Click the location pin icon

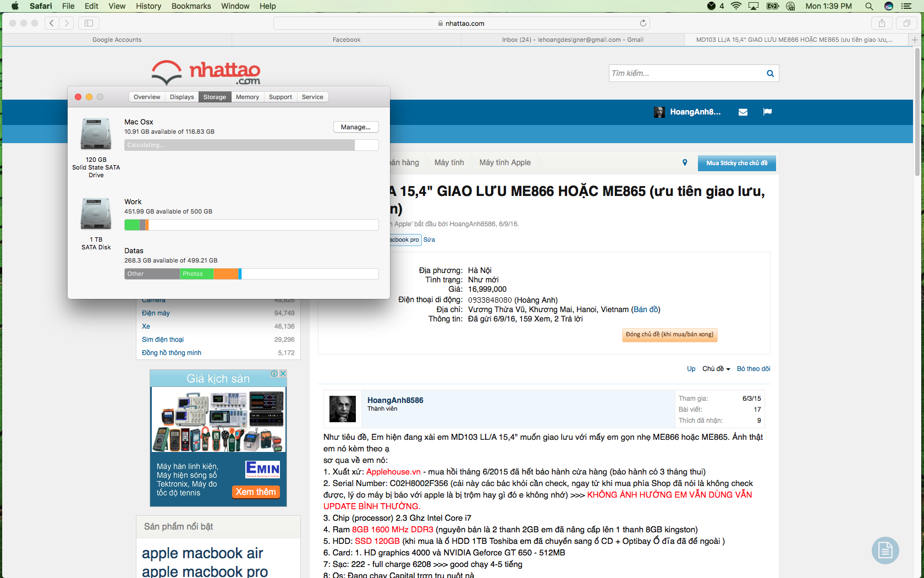click(685, 162)
